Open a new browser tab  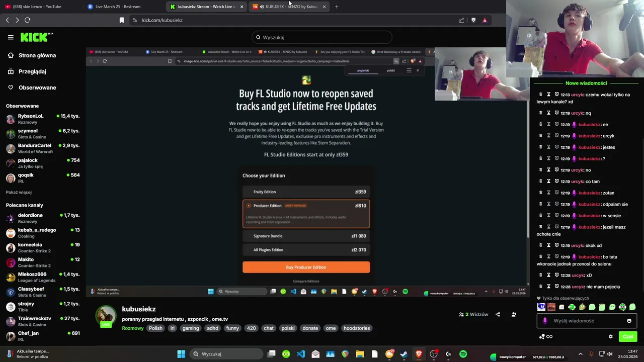(x=337, y=7)
